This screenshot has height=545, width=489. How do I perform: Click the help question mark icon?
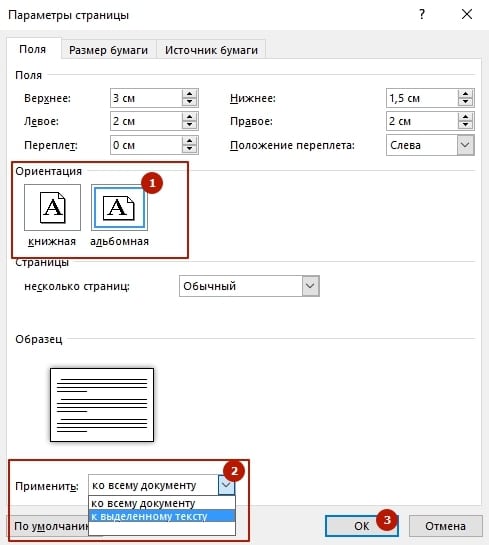pyautogui.click(x=422, y=14)
